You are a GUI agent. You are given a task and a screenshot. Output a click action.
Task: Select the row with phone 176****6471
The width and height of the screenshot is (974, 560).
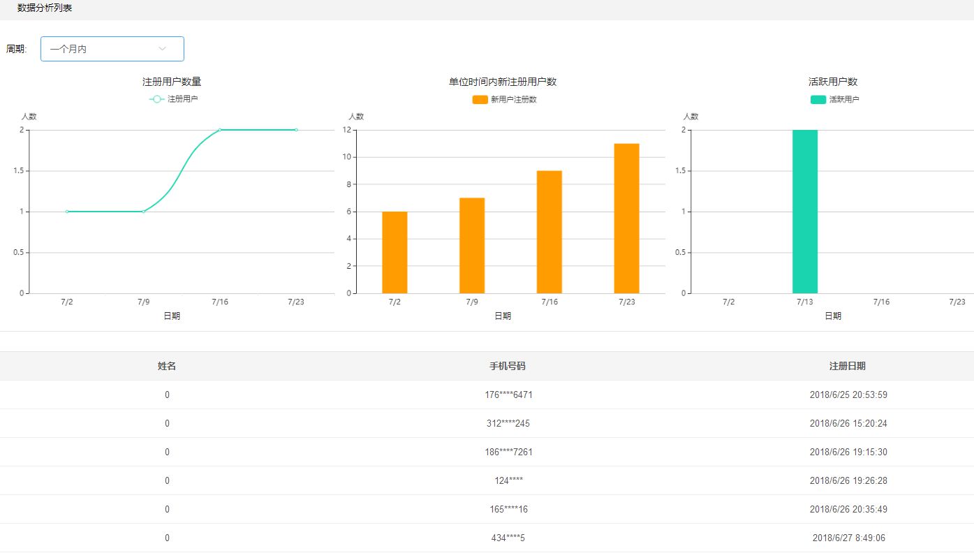(x=508, y=395)
